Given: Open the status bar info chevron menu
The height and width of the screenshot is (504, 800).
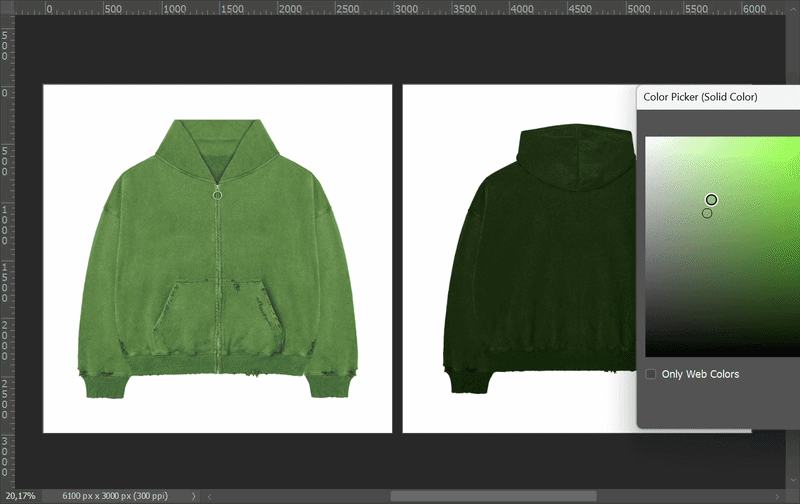Looking at the screenshot, I should 193,496.
